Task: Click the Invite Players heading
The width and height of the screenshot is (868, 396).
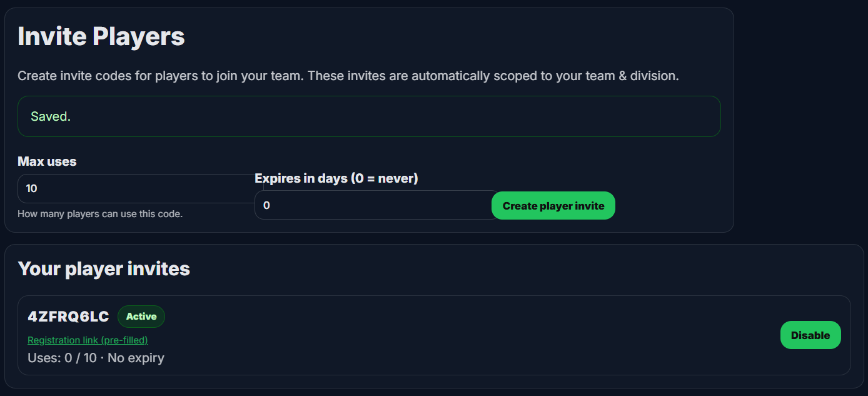Action: [101, 36]
